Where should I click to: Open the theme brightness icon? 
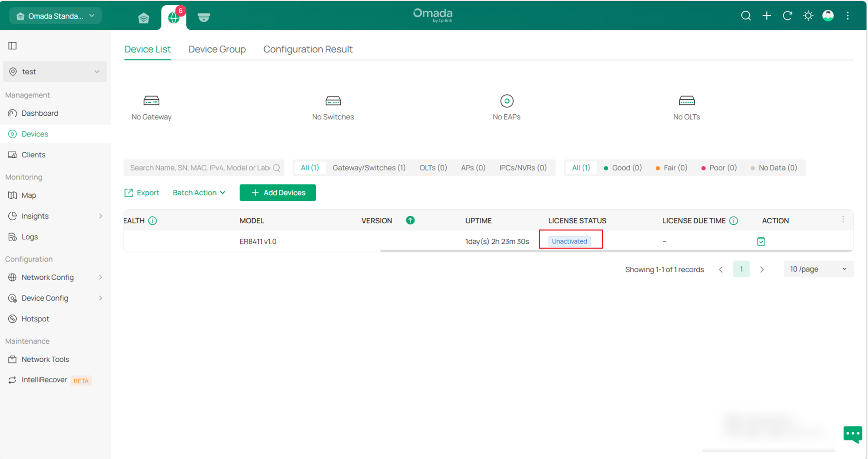808,16
